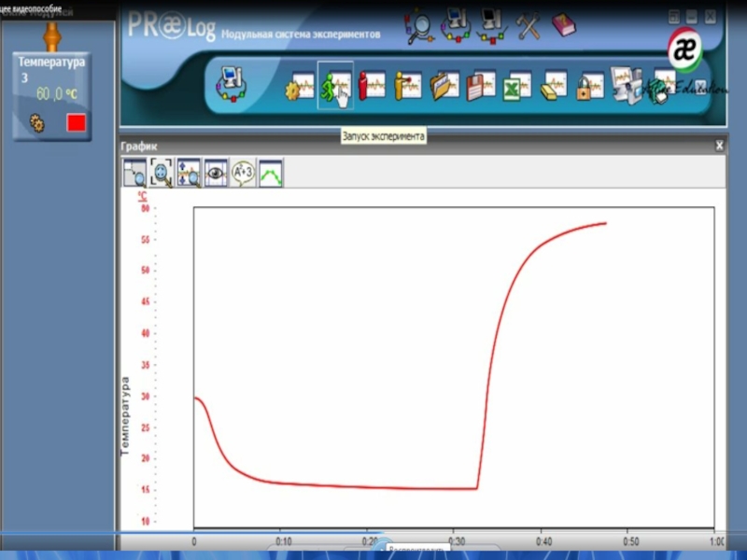This screenshot has height=560, width=747.
Task: Select the offline dark-monitor modules icon
Action: coord(492,26)
